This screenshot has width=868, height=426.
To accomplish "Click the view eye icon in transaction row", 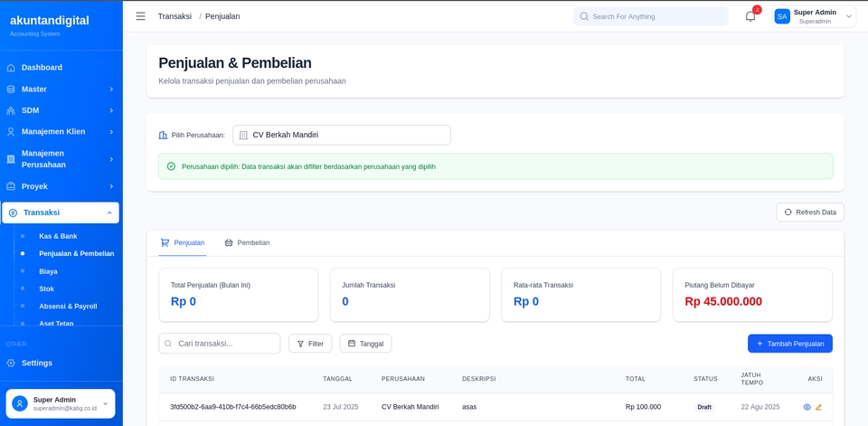I will pos(807,407).
